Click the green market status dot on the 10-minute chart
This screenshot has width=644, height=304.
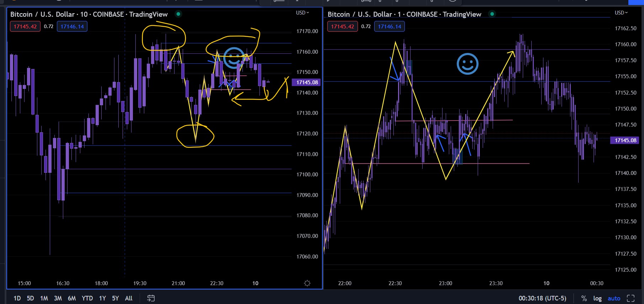pyautogui.click(x=178, y=14)
